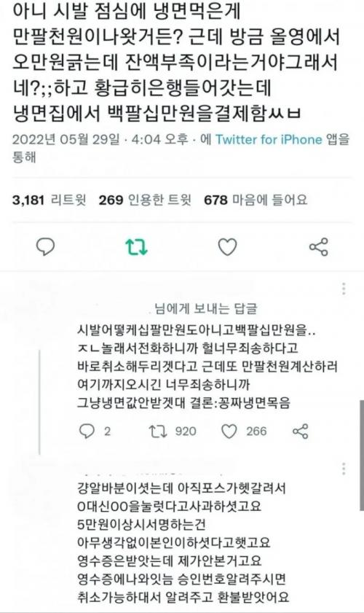
Task: Open timestamp 2022년 05월 29일 4:04 오후
Action: coord(100,139)
